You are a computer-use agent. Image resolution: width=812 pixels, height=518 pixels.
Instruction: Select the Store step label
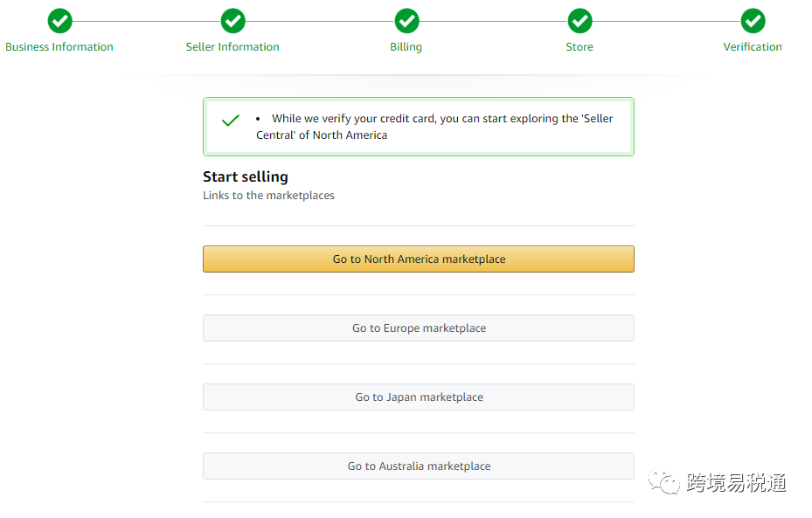tap(580, 47)
